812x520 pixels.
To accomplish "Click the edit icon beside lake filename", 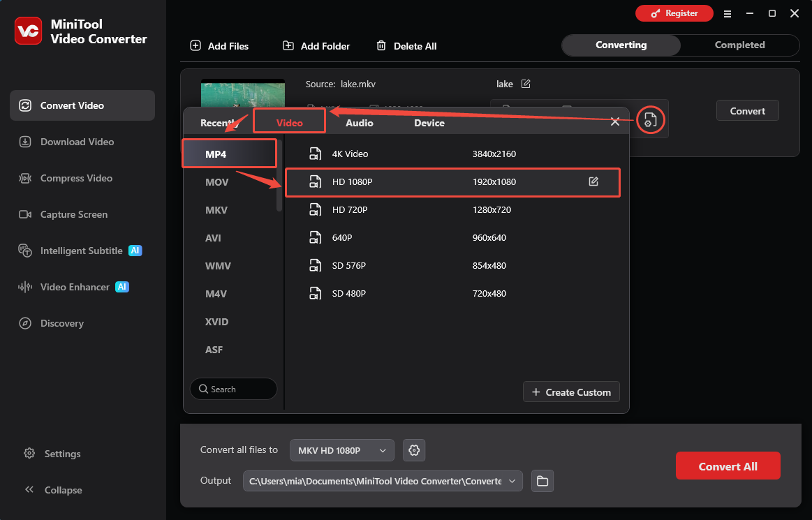I will 526,83.
